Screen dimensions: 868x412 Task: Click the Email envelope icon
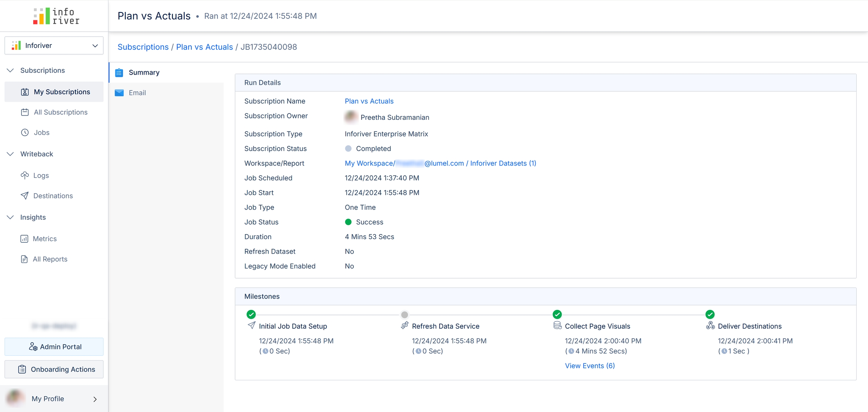[x=119, y=93]
